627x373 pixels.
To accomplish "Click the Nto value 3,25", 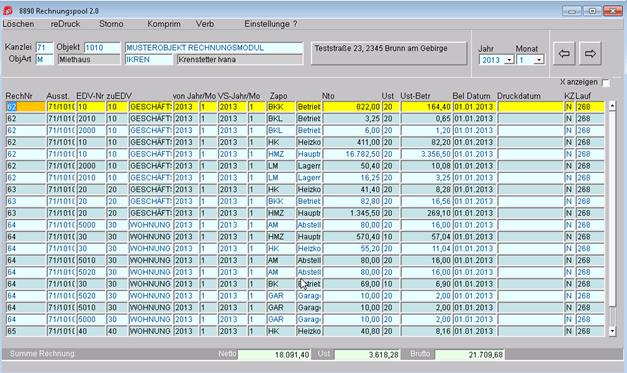I will [352, 119].
